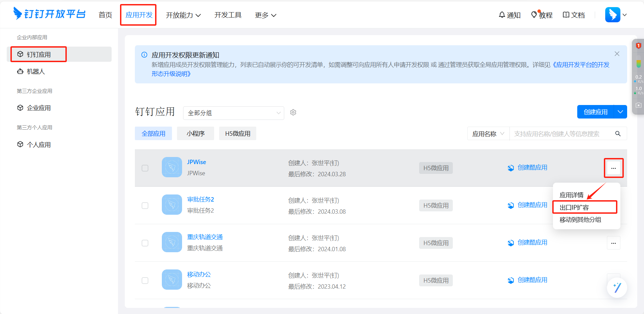
Task: Click the JPWise app icon
Action: 172,167
